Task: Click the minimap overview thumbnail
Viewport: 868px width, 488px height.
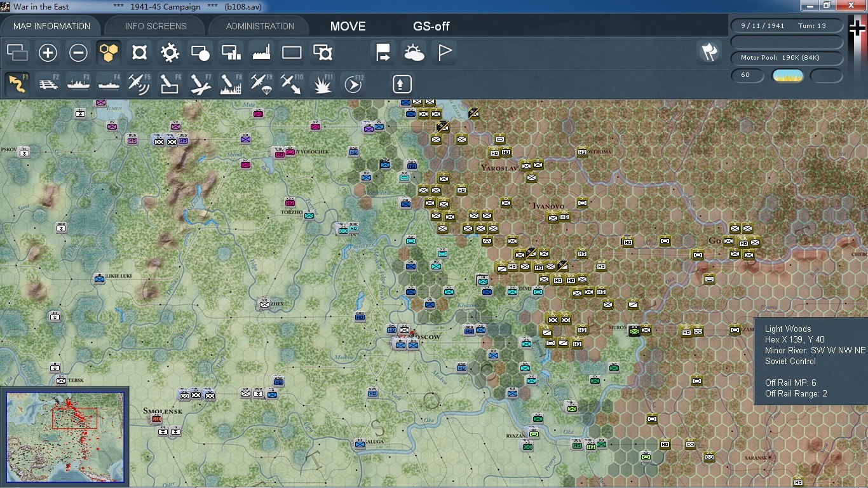Action: click(x=65, y=437)
